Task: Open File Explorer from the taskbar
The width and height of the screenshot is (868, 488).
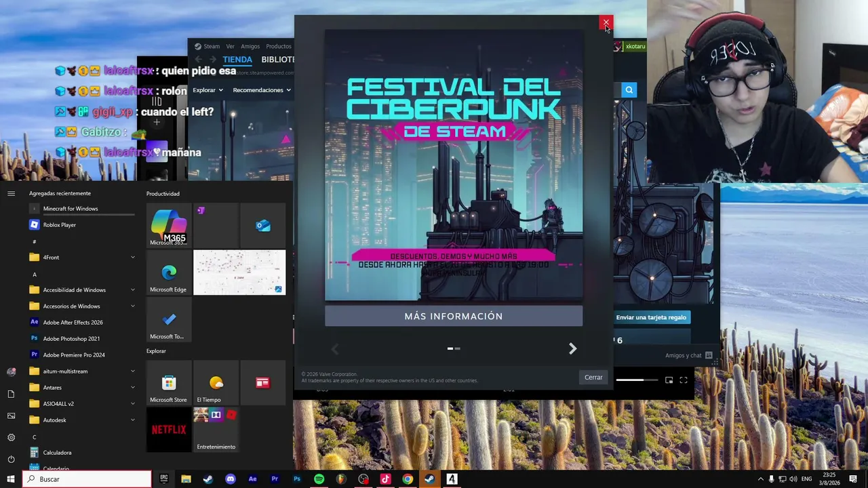Action: [x=186, y=479]
